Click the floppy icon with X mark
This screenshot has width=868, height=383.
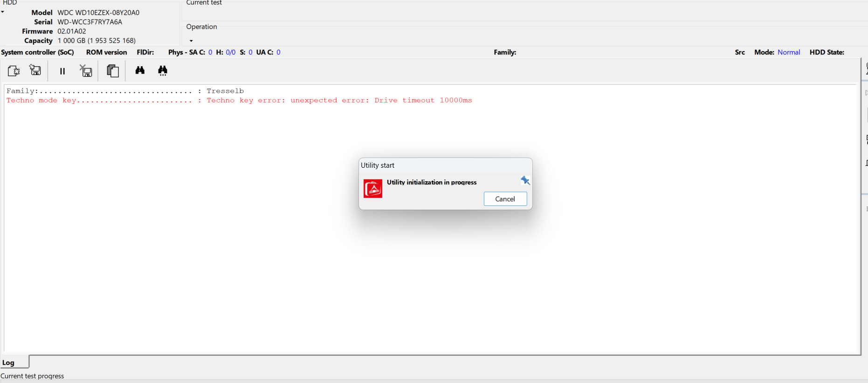pos(86,71)
